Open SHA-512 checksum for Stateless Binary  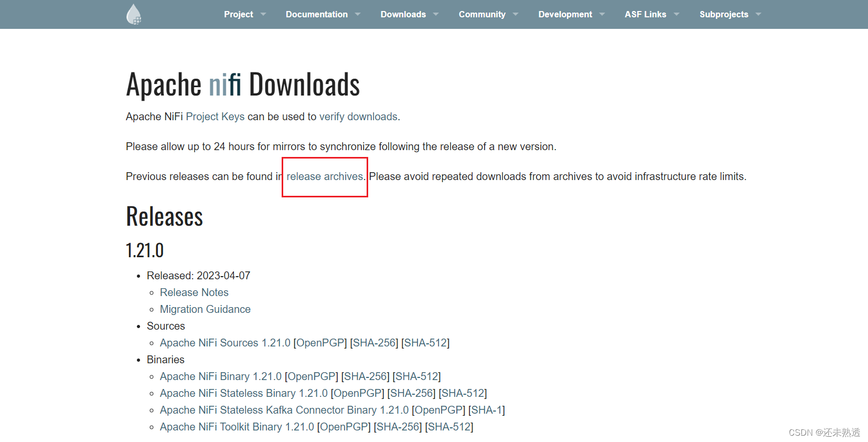pyautogui.click(x=463, y=393)
